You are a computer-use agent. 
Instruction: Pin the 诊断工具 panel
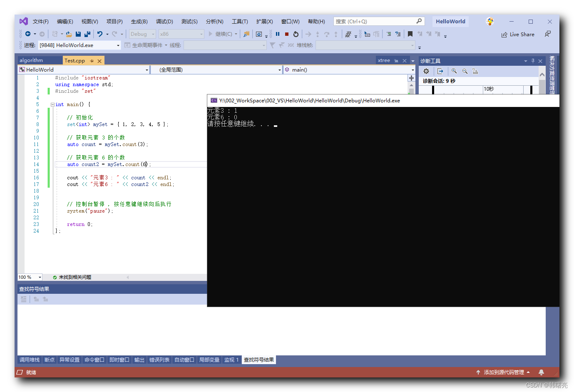533,61
